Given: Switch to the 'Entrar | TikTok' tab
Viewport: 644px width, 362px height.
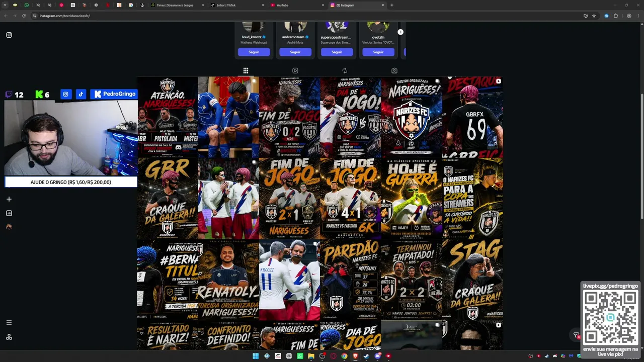Looking at the screenshot, I should coord(236,5).
